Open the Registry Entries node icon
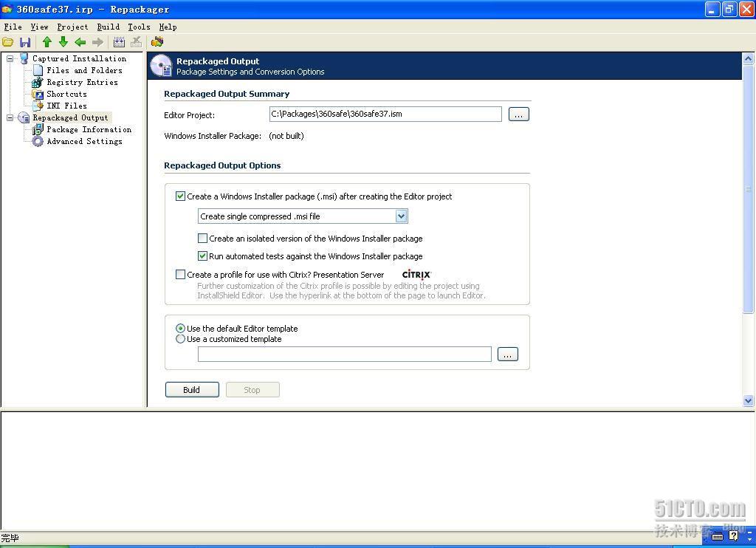This screenshot has width=756, height=548. tap(38, 82)
